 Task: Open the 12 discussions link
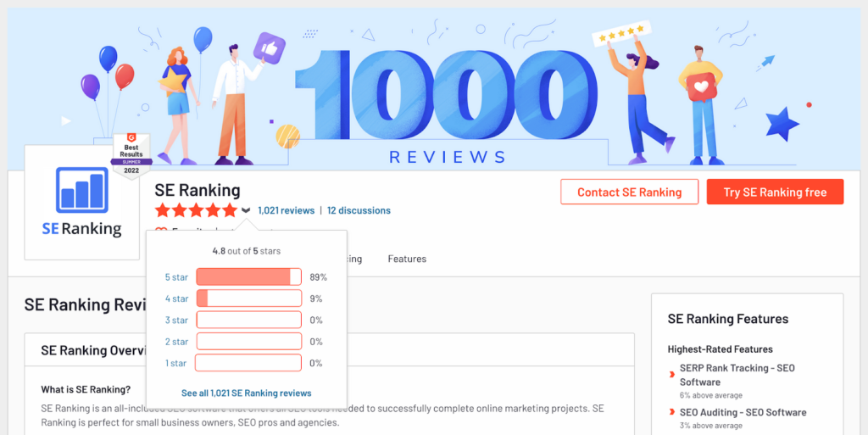pyautogui.click(x=359, y=210)
